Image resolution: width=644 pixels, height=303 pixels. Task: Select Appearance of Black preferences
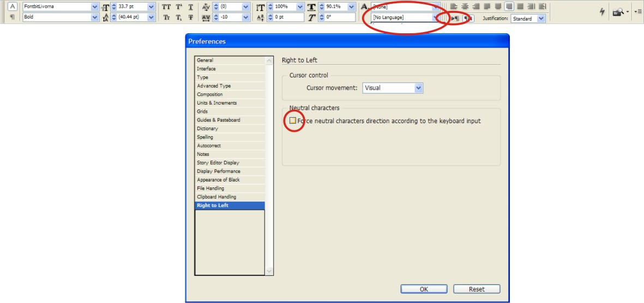(230, 180)
